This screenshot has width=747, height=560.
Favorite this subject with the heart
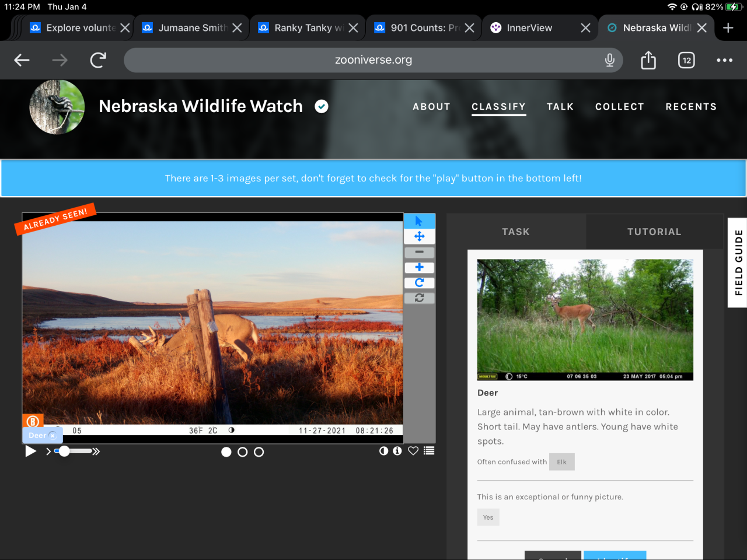tap(413, 451)
